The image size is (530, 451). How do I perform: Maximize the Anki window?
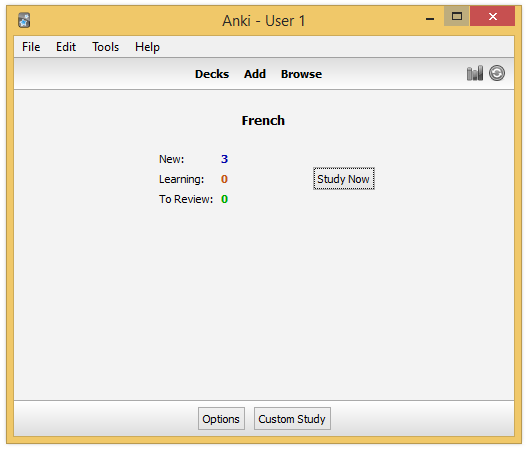457,16
